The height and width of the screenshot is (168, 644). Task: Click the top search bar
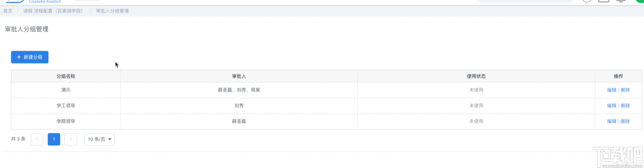coord(525,1)
